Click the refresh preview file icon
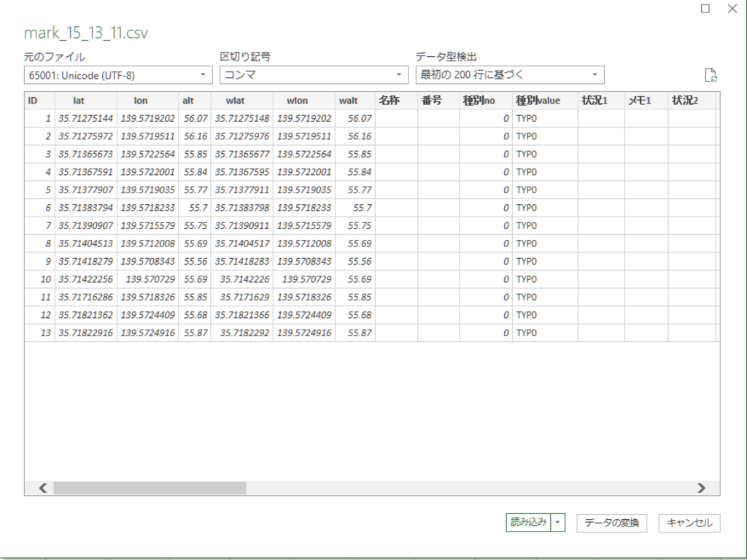Image resolution: width=747 pixels, height=560 pixels. click(711, 75)
